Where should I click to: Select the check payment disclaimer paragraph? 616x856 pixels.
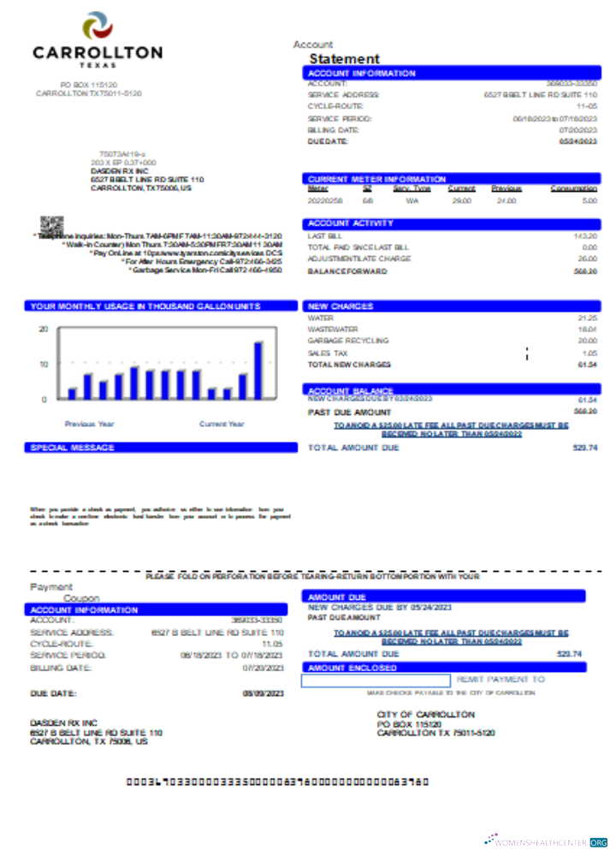(x=160, y=516)
